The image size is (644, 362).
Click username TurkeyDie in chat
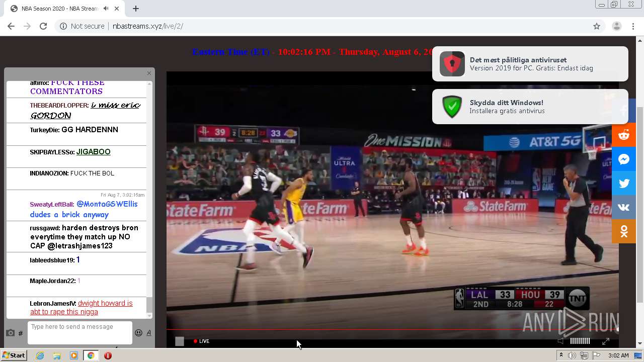[x=44, y=130]
